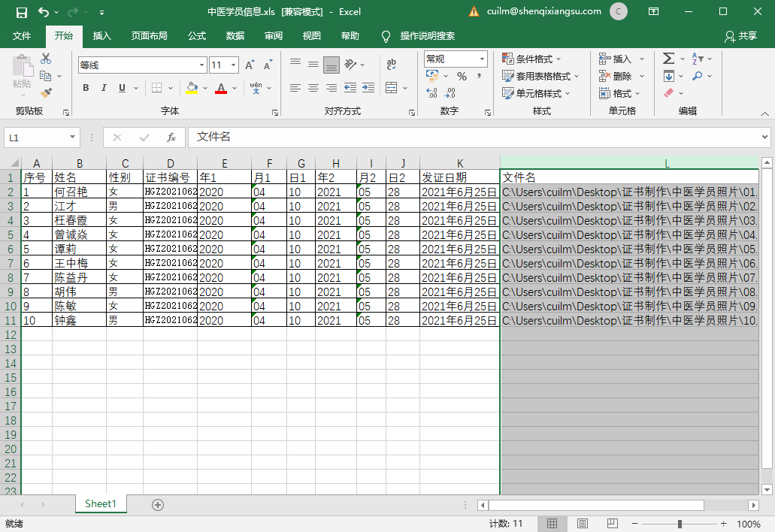Viewport: 775px width, 532px height.
Task: Increase font size with large A icon
Action: (250, 65)
